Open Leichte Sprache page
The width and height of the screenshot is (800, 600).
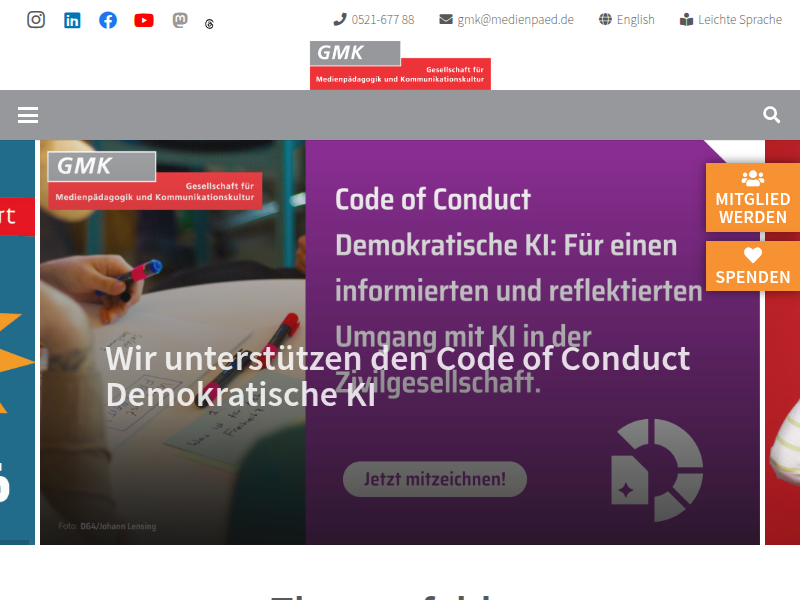(x=731, y=20)
